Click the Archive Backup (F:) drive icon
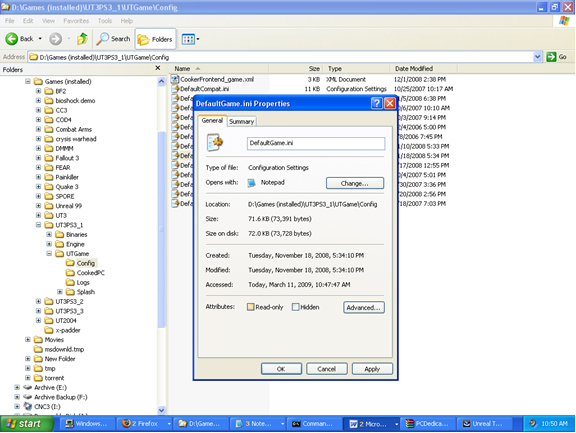Image resolution: width=576 pixels, height=433 pixels. tap(28, 397)
